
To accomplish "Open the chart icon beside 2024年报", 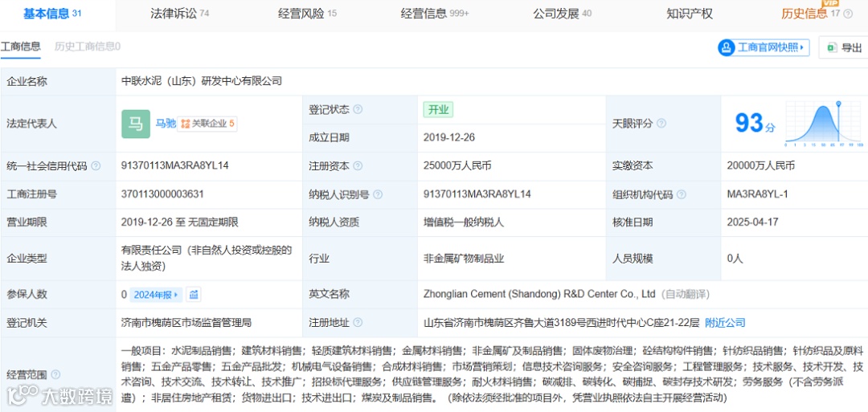I will pyautogui.click(x=193, y=295).
